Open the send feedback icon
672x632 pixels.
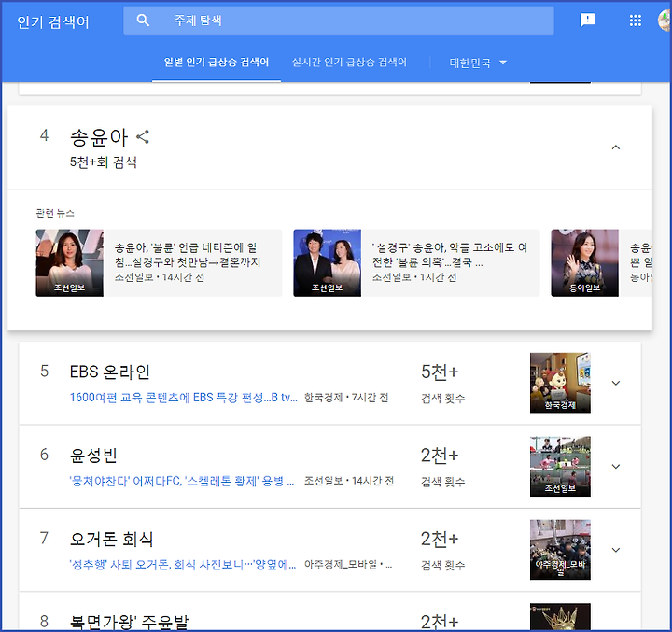pos(587,21)
